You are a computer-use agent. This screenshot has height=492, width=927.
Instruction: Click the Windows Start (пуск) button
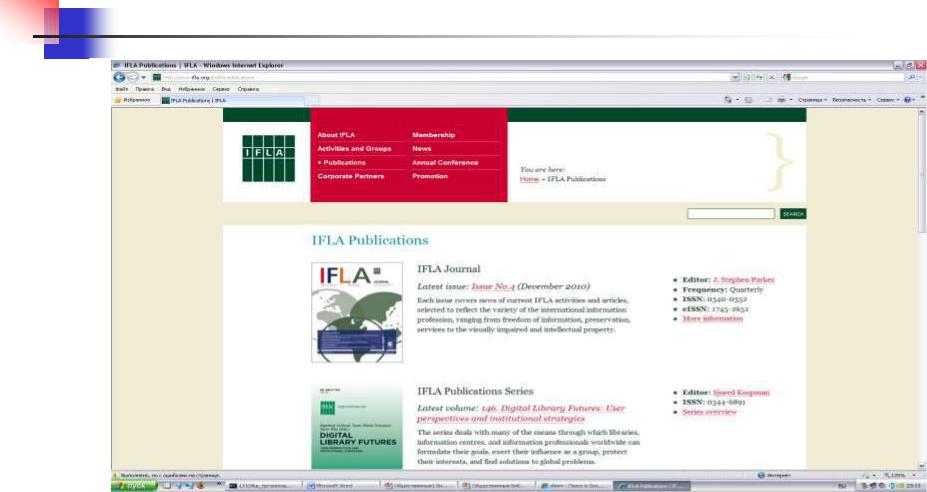point(135,485)
